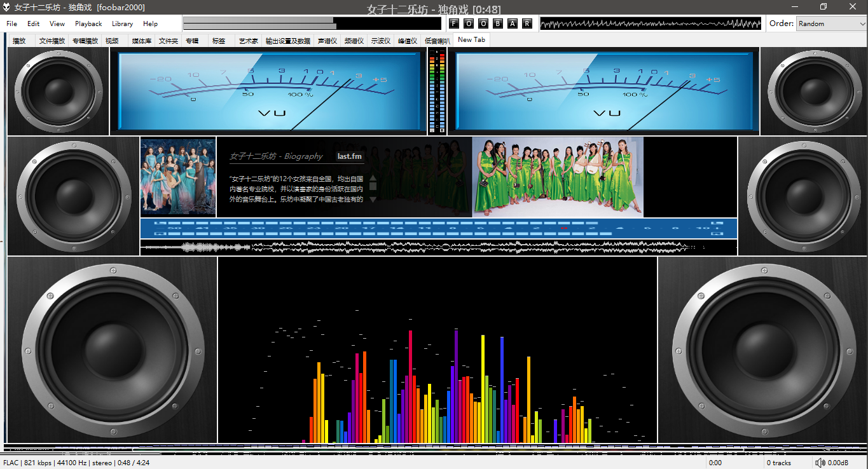Click the 'A' letter button in toolbar

pyautogui.click(x=513, y=24)
